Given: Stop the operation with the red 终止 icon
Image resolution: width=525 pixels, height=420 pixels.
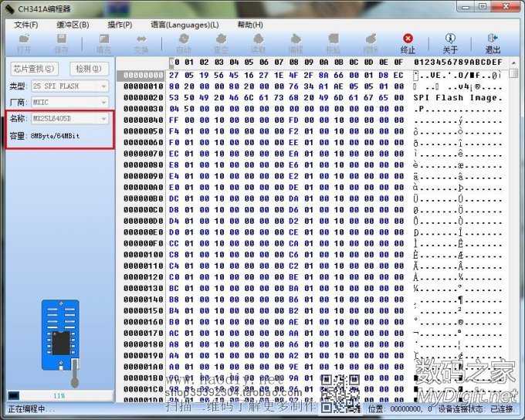Looking at the screenshot, I should pos(408,42).
